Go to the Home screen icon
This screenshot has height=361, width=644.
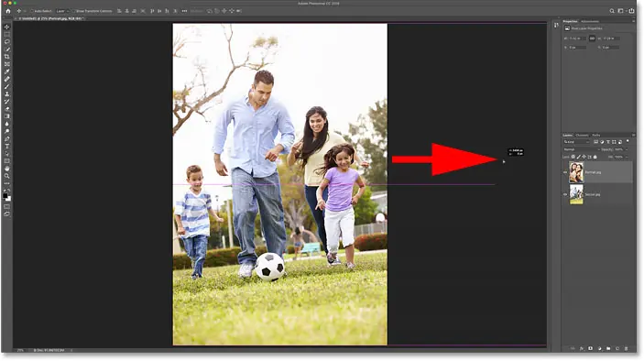coord(8,11)
